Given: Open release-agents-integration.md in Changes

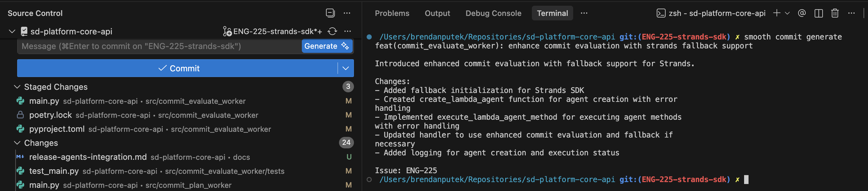Looking at the screenshot, I should point(88,157).
